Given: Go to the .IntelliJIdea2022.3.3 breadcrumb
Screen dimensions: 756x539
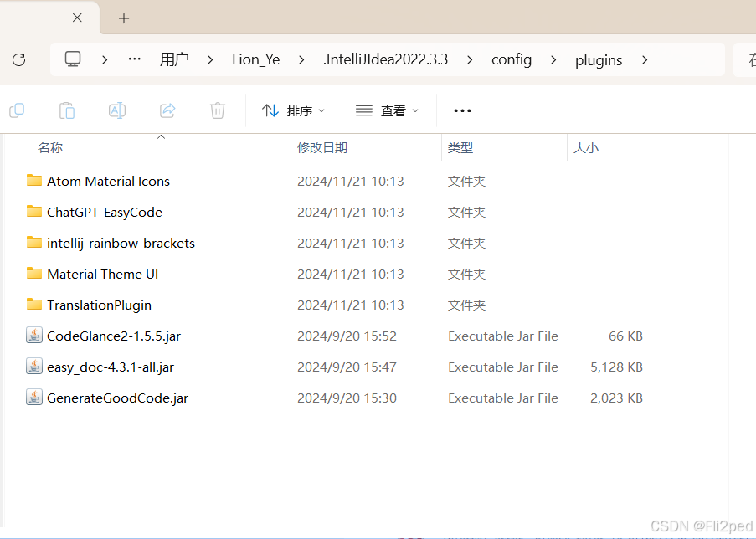Looking at the screenshot, I should coord(385,59).
